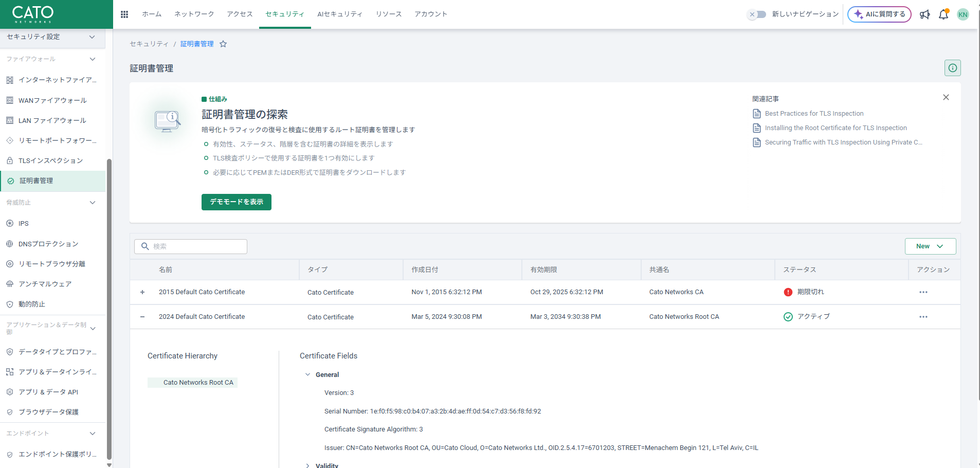
Task: Sort by the タイプ column header
Action: pyautogui.click(x=318, y=270)
